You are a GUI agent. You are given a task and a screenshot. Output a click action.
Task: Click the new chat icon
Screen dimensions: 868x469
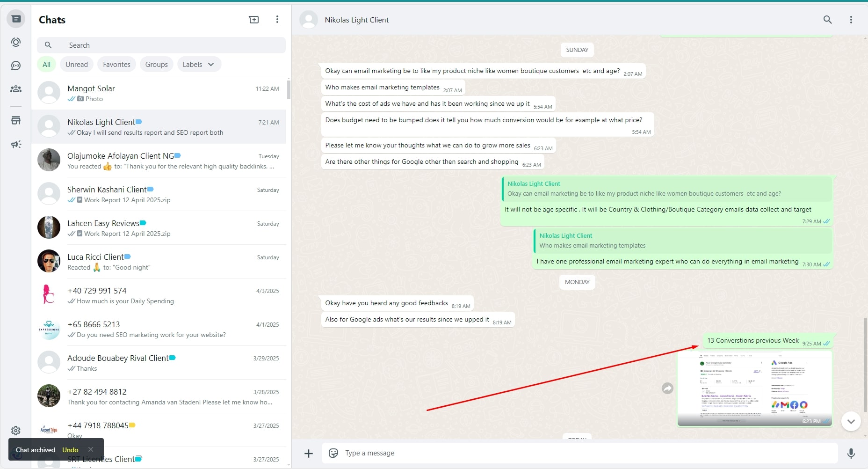pos(253,20)
